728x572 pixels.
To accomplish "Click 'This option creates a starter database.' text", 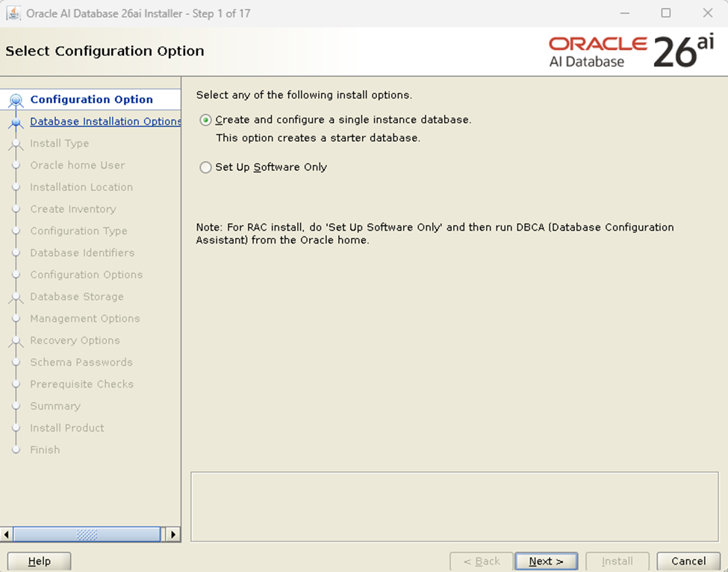I will tap(318, 138).
